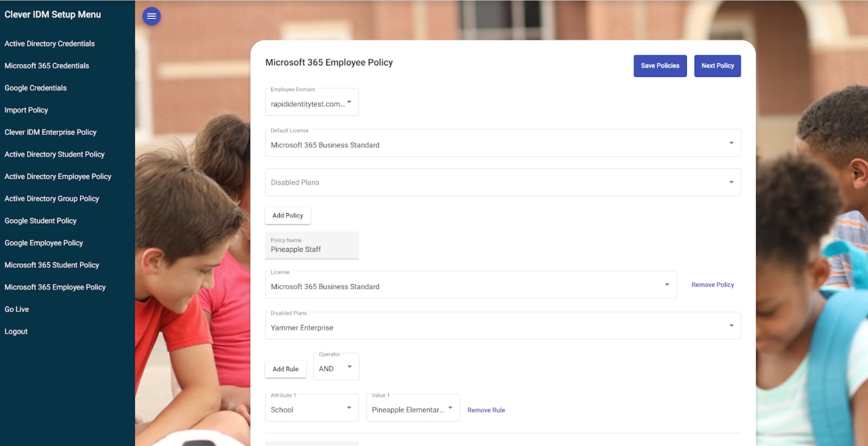
Task: Go to Google Student Policy
Action: point(41,220)
